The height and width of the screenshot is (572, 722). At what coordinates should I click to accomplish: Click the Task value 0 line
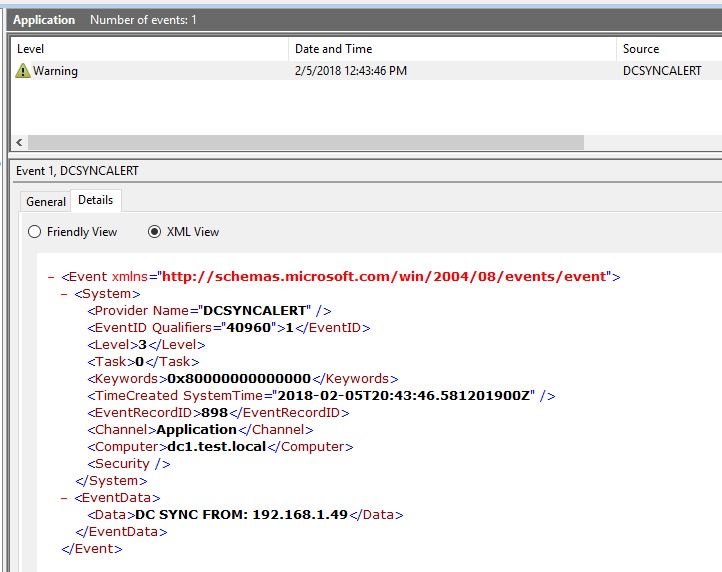[x=143, y=362]
